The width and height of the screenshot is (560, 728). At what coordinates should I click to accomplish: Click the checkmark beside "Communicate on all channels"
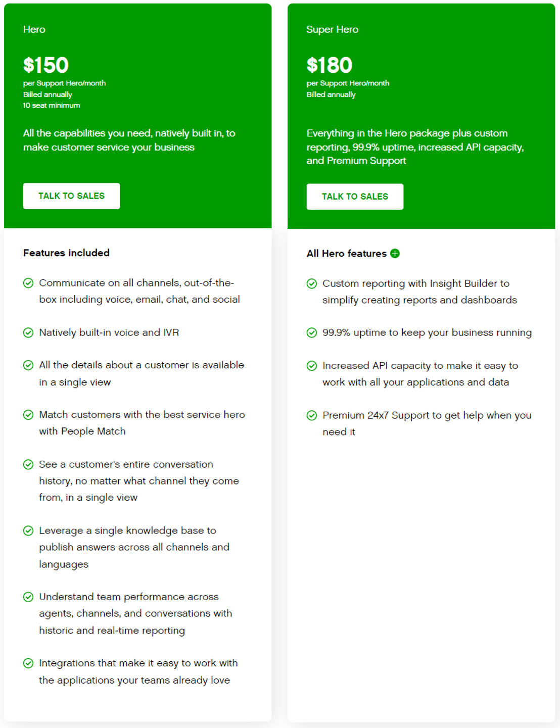coord(28,283)
